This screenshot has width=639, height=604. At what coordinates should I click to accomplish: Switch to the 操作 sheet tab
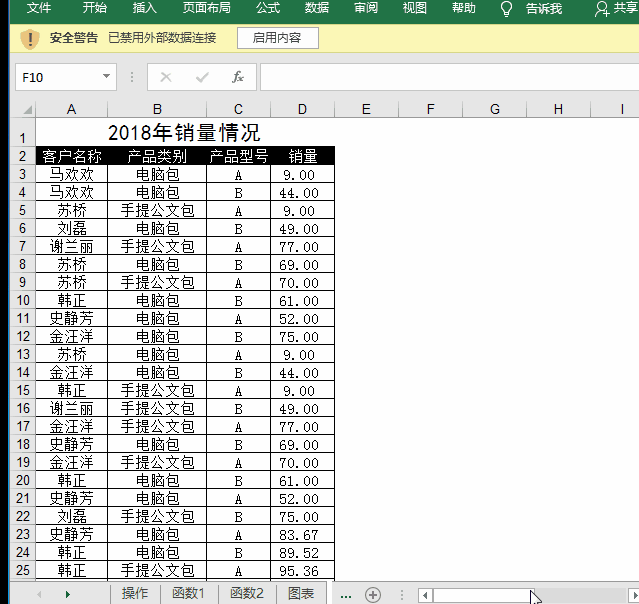[135, 594]
